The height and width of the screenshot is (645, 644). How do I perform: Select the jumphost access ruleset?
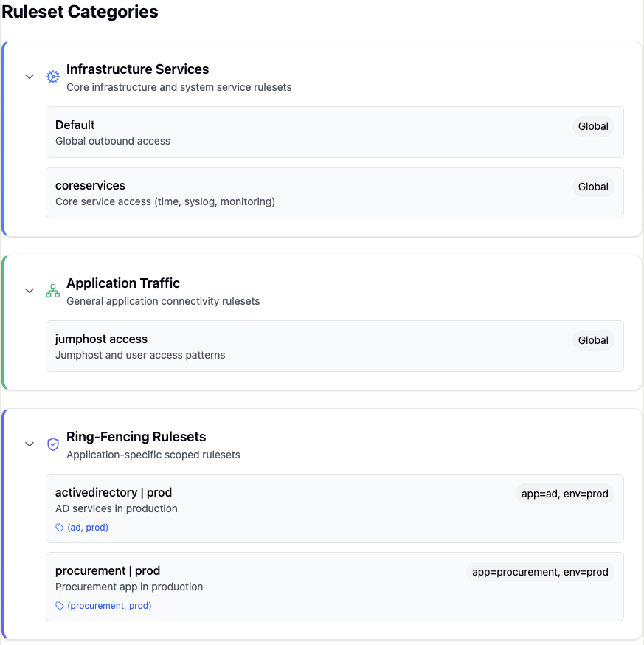101,339
